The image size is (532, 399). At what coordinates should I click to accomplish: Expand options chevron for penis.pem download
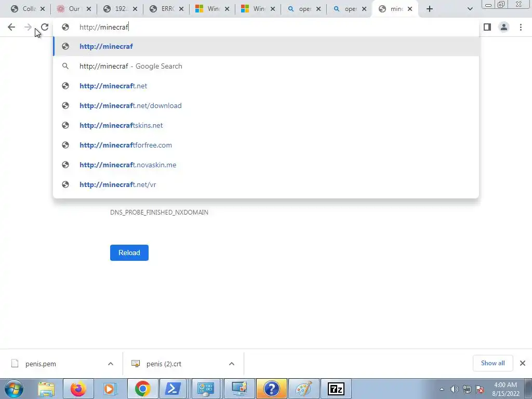click(x=110, y=364)
